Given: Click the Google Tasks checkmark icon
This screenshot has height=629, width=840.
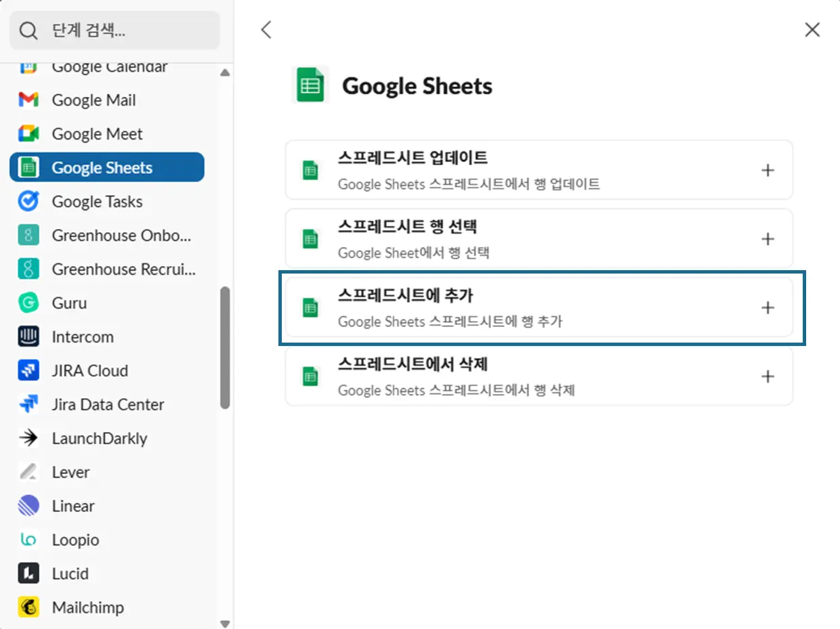Looking at the screenshot, I should point(28,202).
